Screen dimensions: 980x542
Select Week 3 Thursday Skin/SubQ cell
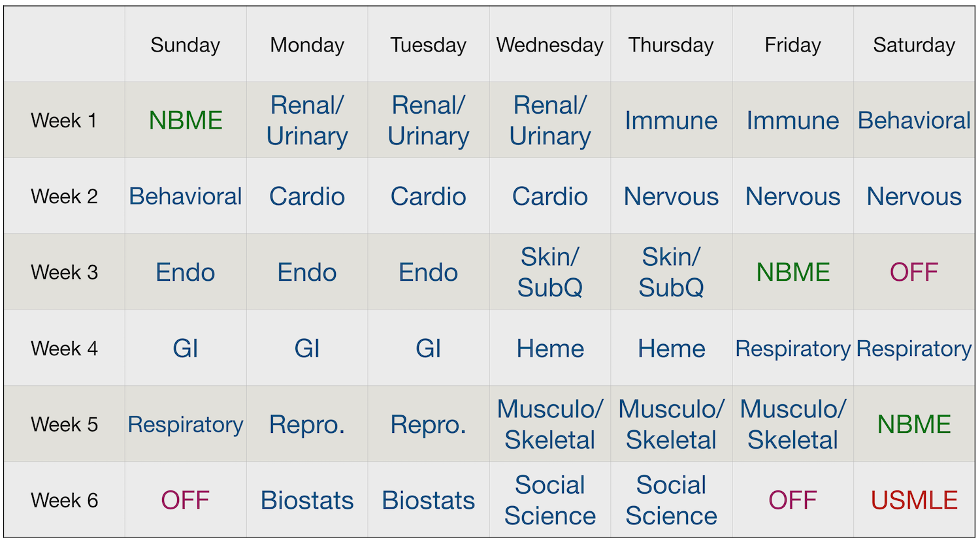[671, 272]
